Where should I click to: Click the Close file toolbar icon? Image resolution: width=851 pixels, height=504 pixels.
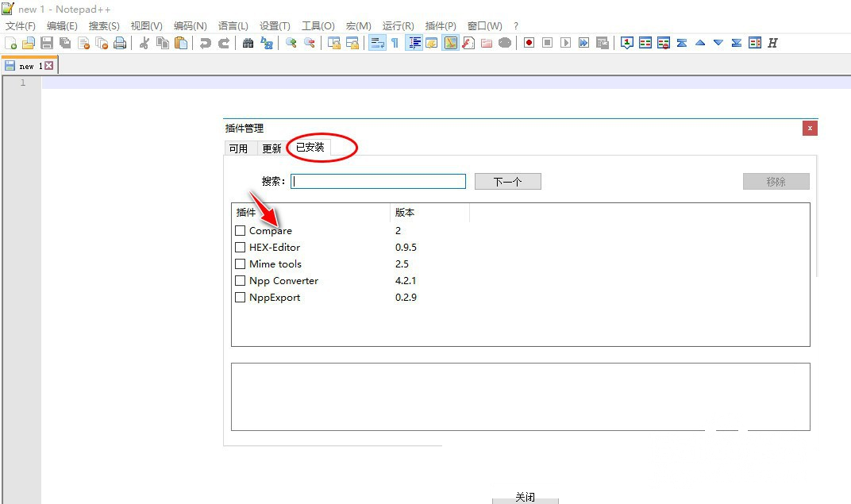[83, 43]
